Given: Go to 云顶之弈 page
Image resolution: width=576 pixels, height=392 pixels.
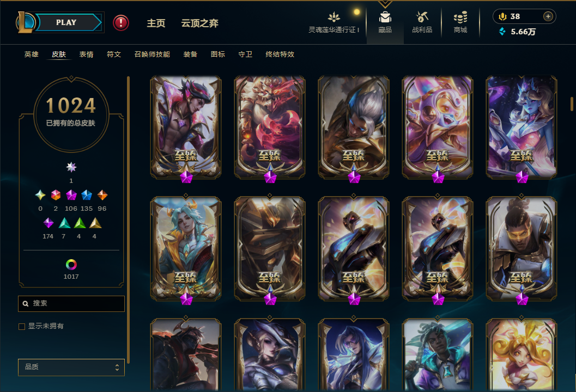Looking at the screenshot, I should point(200,23).
